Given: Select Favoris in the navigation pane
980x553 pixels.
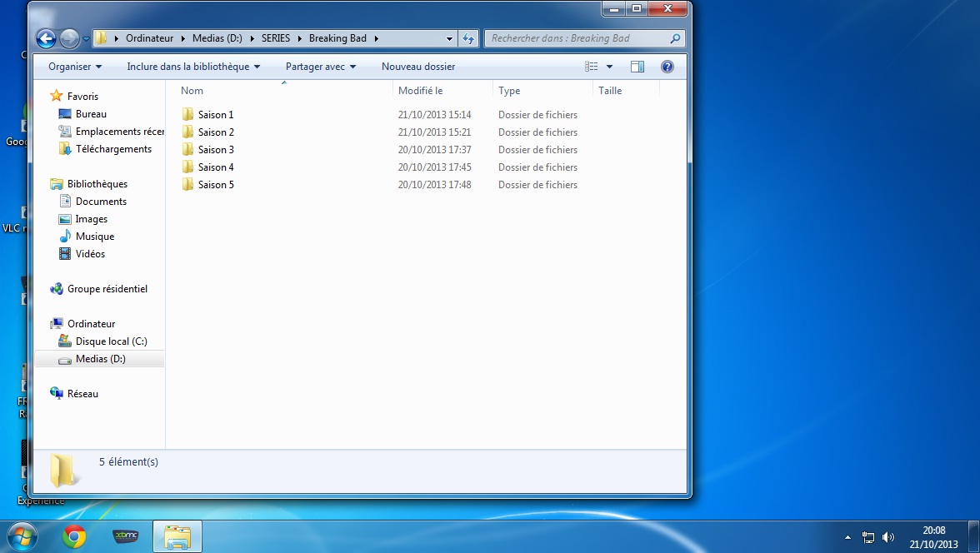Looking at the screenshot, I should pos(82,97).
